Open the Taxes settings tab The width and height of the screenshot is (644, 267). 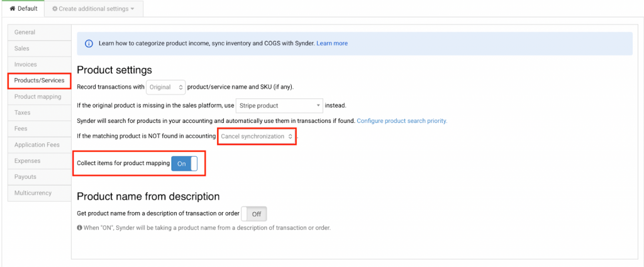pyautogui.click(x=22, y=113)
